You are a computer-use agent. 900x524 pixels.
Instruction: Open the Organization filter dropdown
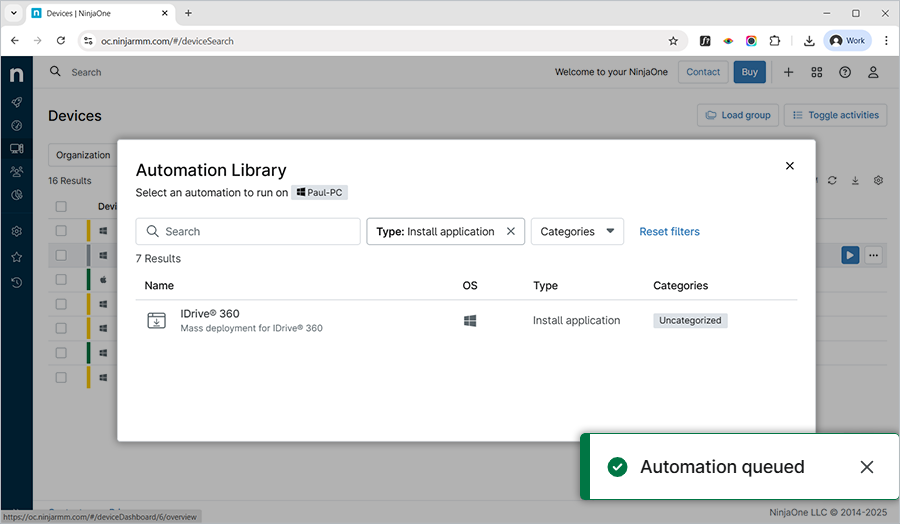tap(83, 155)
